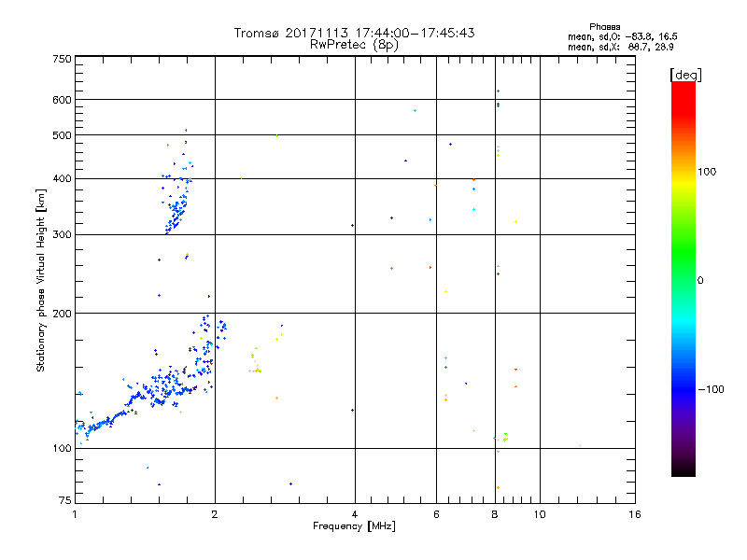747x560 pixels.
Task: Click the green point cluster just right of 8 MHz near 100 km
Action: [505, 437]
